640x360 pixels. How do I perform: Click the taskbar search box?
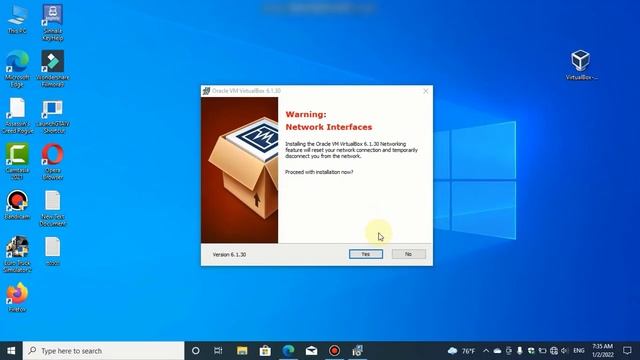[x=104, y=351]
